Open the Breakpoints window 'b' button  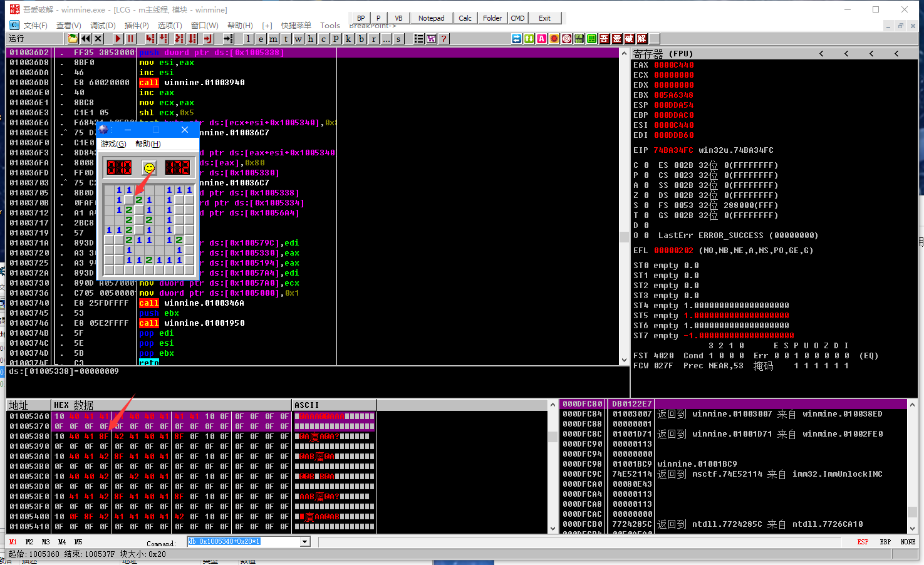click(361, 38)
